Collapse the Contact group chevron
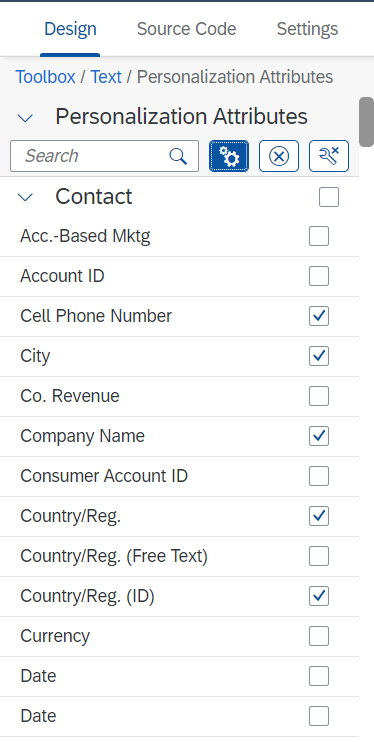 point(25,197)
